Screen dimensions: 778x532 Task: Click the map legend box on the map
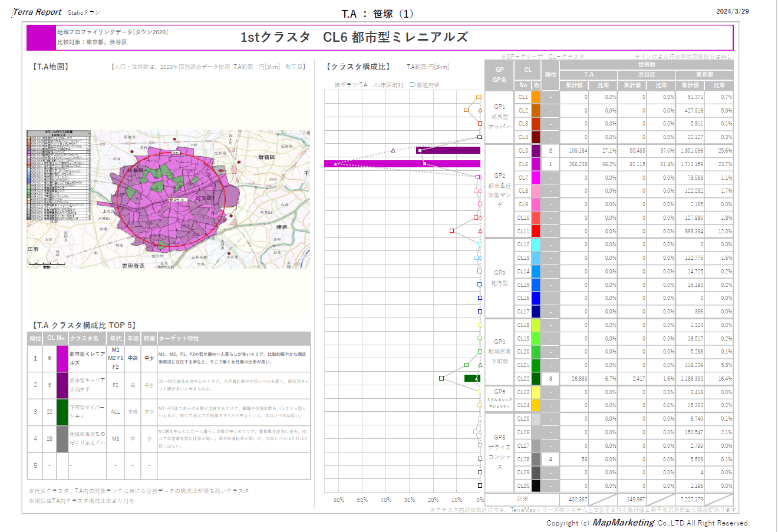(60, 176)
